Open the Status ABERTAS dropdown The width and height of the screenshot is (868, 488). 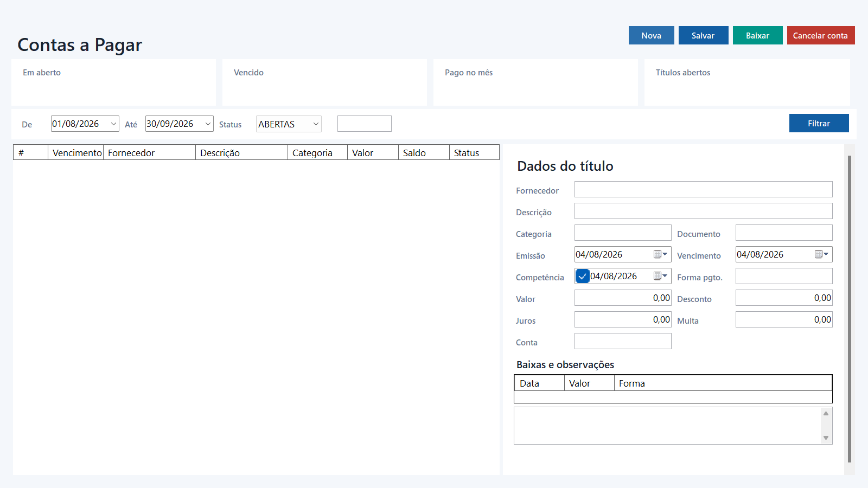(x=289, y=124)
